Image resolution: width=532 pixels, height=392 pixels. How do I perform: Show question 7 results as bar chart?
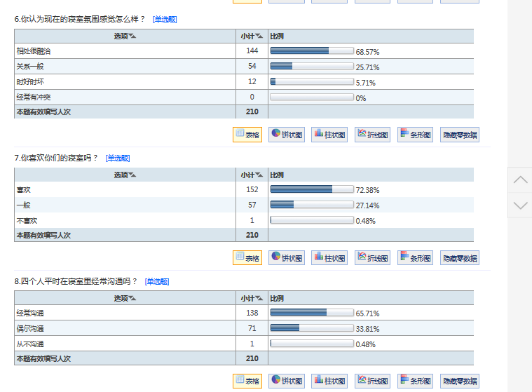415,258
